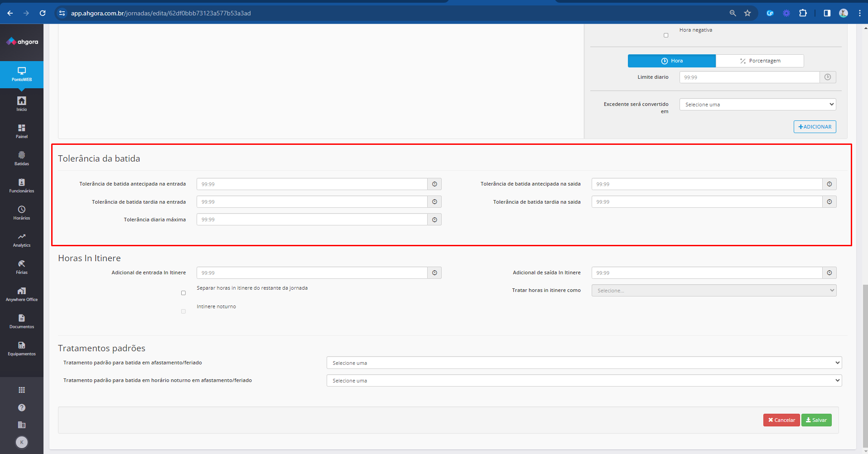868x454 pixels.
Task: Click clock icon for batida tardia na entrada
Action: pyautogui.click(x=434, y=202)
